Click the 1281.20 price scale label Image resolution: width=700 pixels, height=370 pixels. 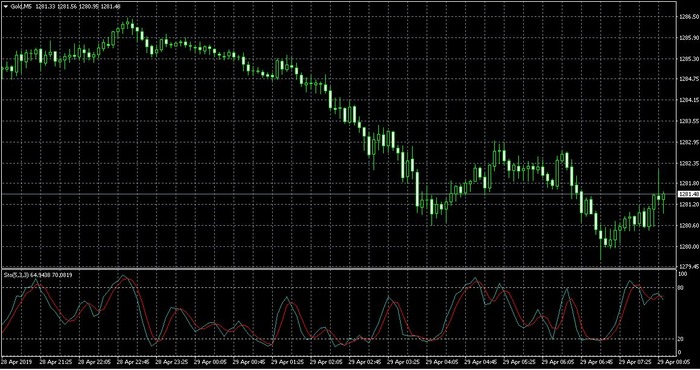point(688,204)
